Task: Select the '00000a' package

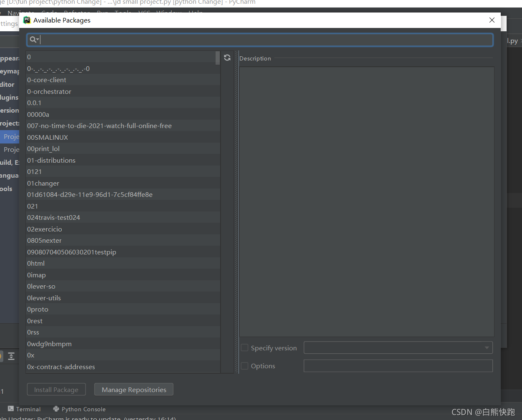Action: pyautogui.click(x=123, y=114)
